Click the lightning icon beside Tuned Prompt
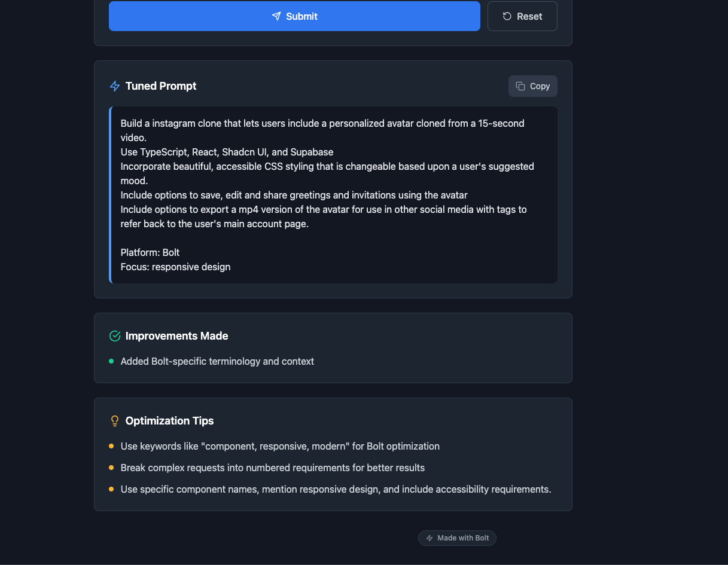This screenshot has height=565, width=728. (115, 86)
